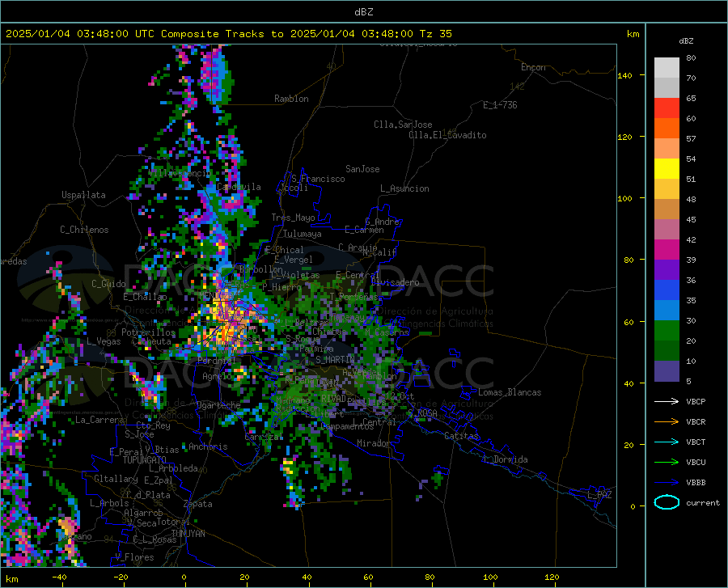Click the cyan VBCT track arrow

tap(667, 442)
